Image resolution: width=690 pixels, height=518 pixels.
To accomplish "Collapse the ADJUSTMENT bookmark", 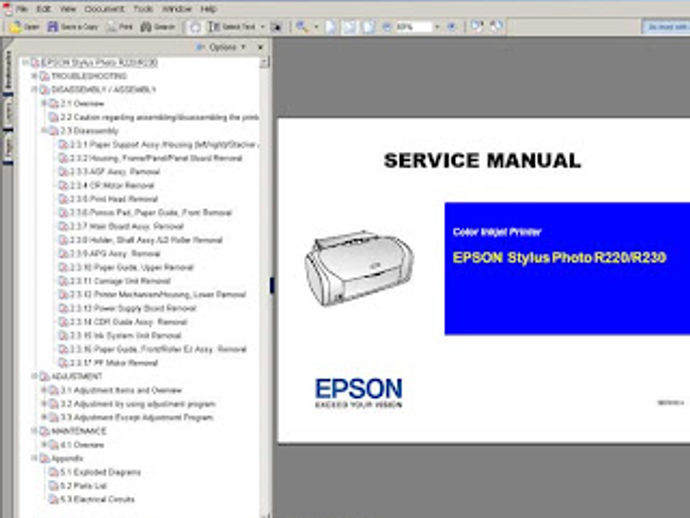I will pos(34,376).
